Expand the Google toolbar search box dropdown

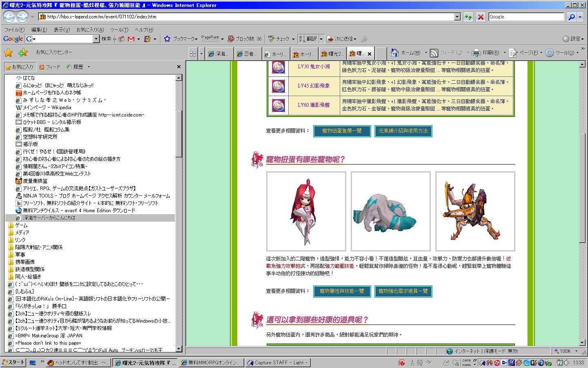coord(96,39)
